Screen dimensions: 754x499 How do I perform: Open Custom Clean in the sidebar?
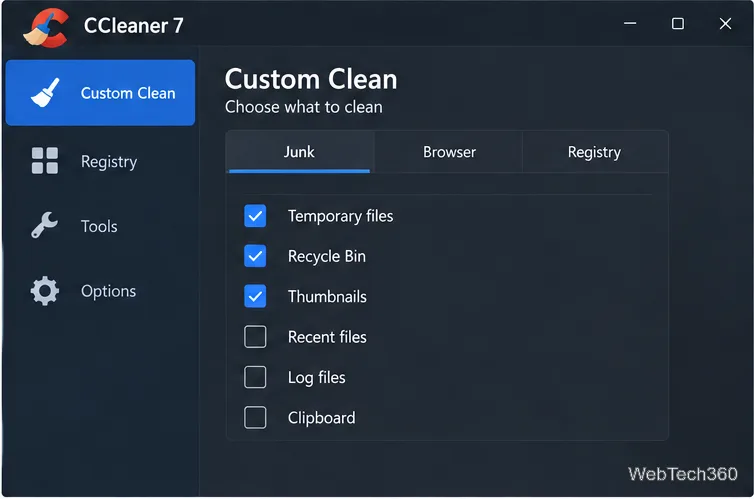click(x=101, y=93)
